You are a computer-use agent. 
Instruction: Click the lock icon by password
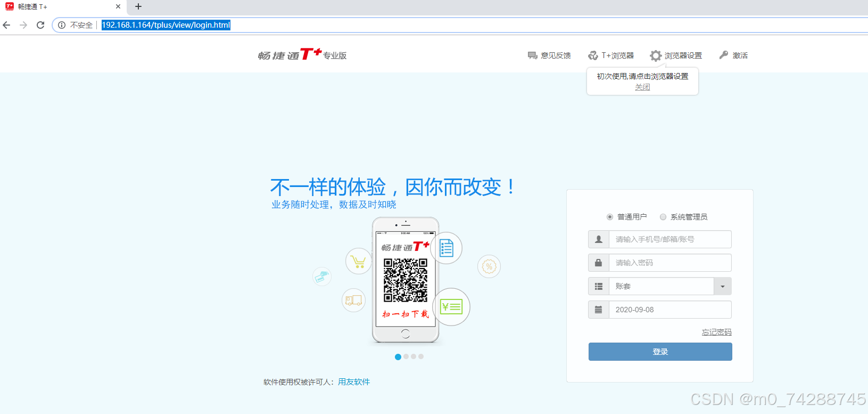[599, 263]
